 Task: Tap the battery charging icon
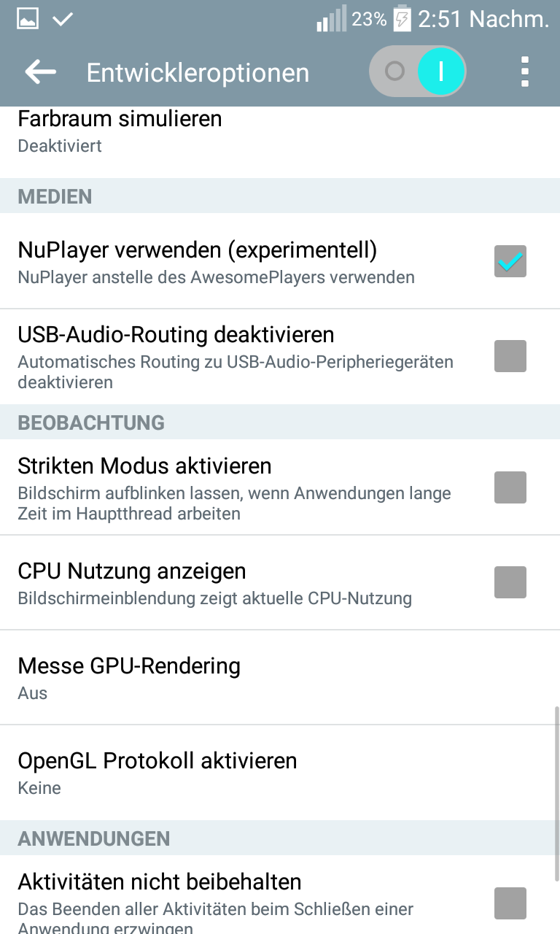[402, 20]
